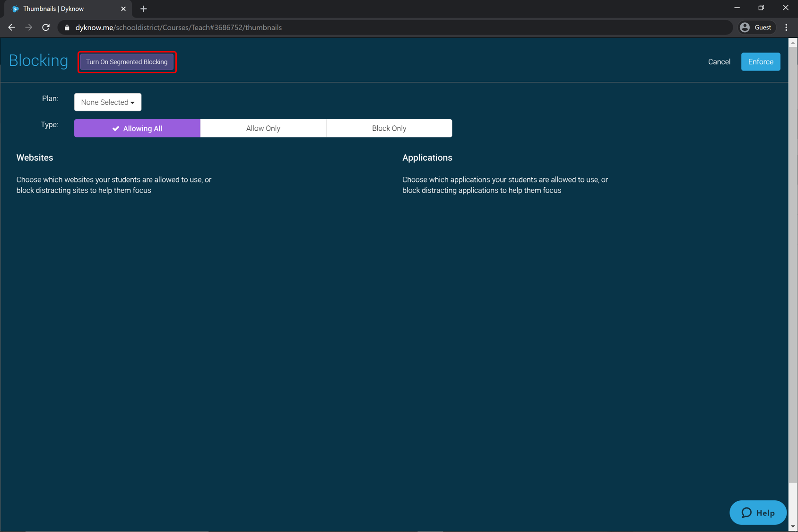Click the page scrollbar down arrow
The width and height of the screenshot is (798, 532).
pos(793,526)
